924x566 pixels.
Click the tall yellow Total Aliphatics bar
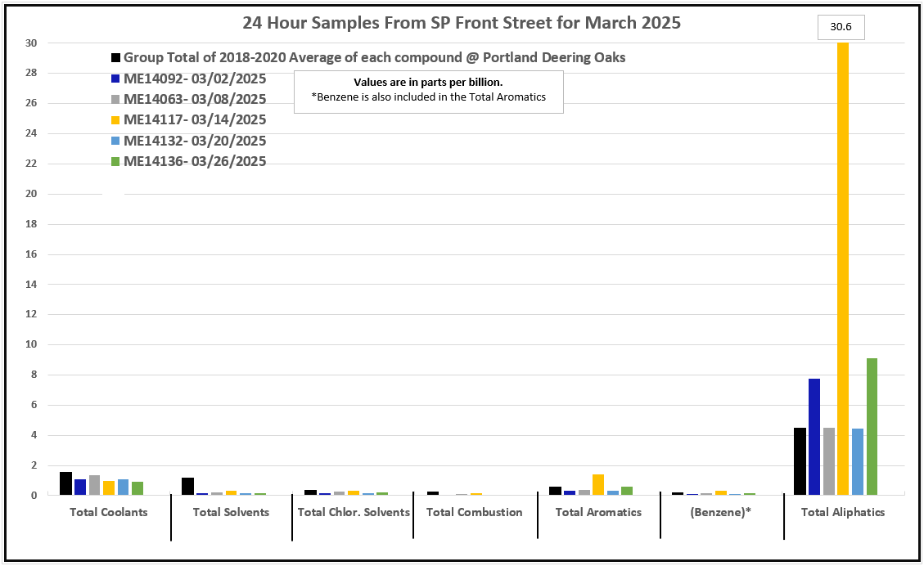pos(843,268)
